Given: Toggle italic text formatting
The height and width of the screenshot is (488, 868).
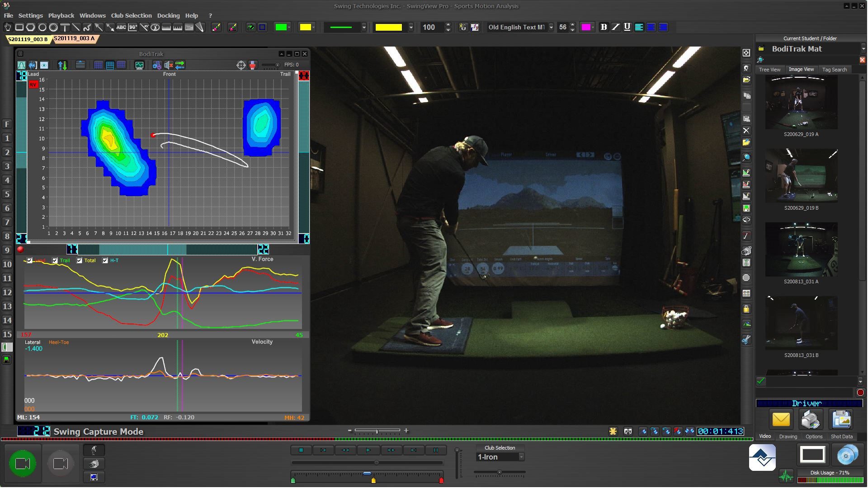Looking at the screenshot, I should coord(615,27).
